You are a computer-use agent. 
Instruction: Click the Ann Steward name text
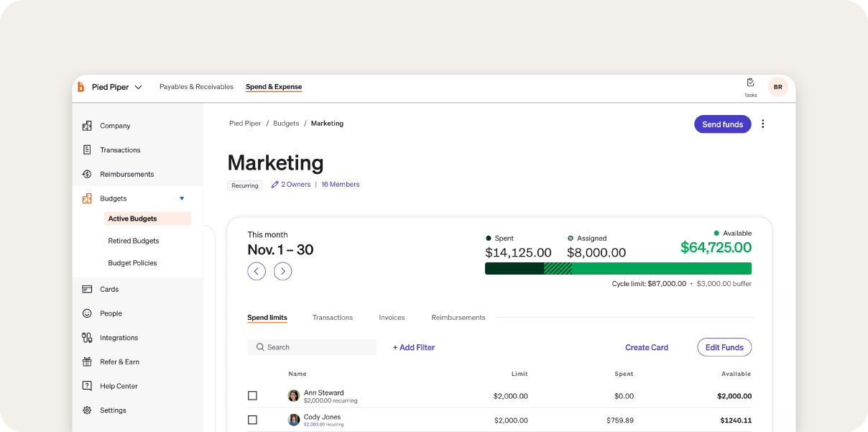coord(323,393)
